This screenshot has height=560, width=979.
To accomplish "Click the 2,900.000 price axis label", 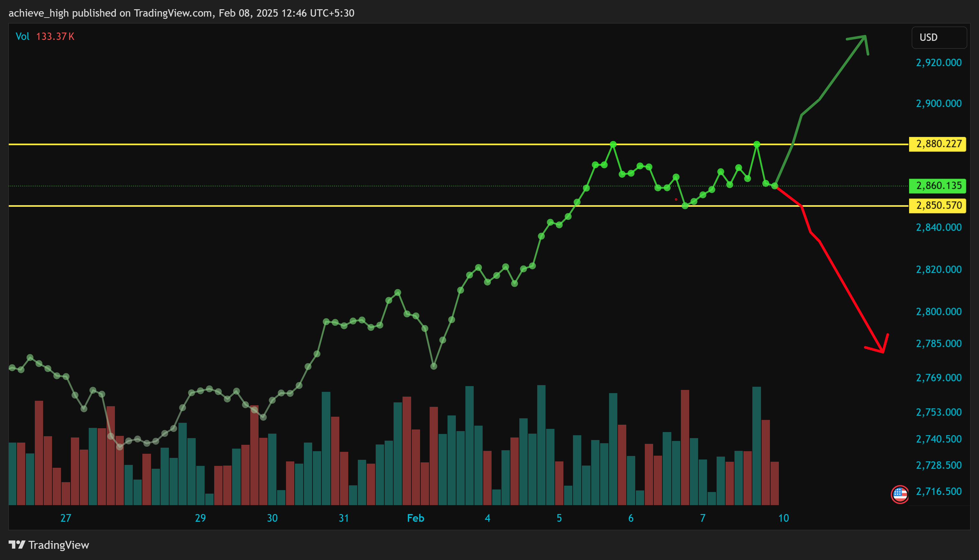I will click(x=938, y=103).
